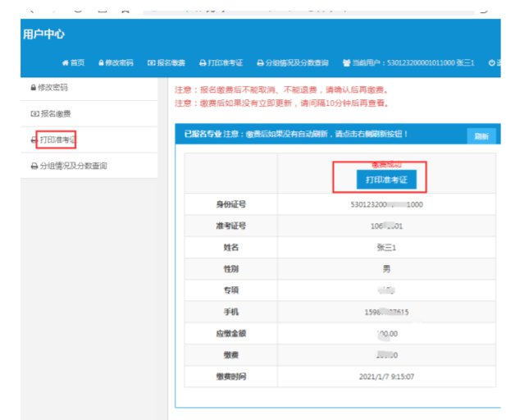Click the 用户中心 header title
The image size is (506, 420).
(x=44, y=34)
